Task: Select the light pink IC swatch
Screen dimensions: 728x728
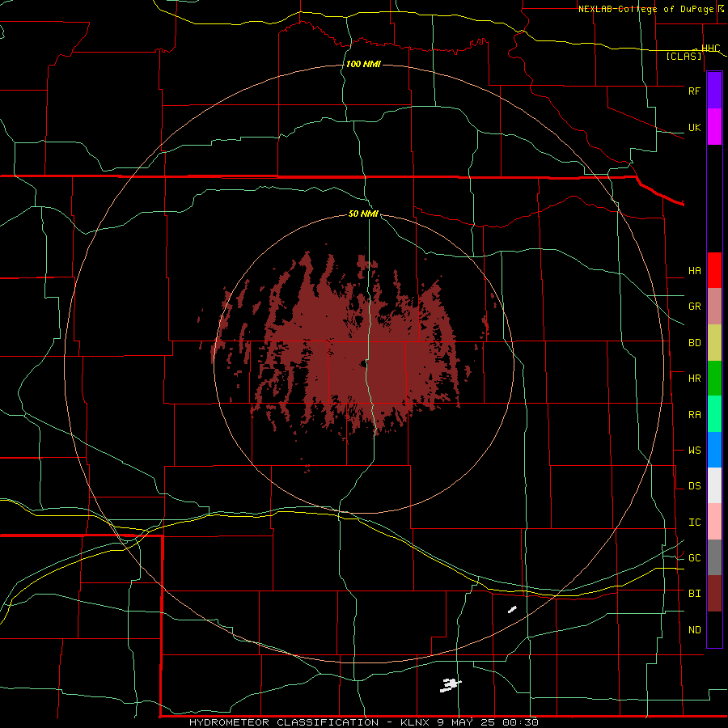Action: point(714,522)
